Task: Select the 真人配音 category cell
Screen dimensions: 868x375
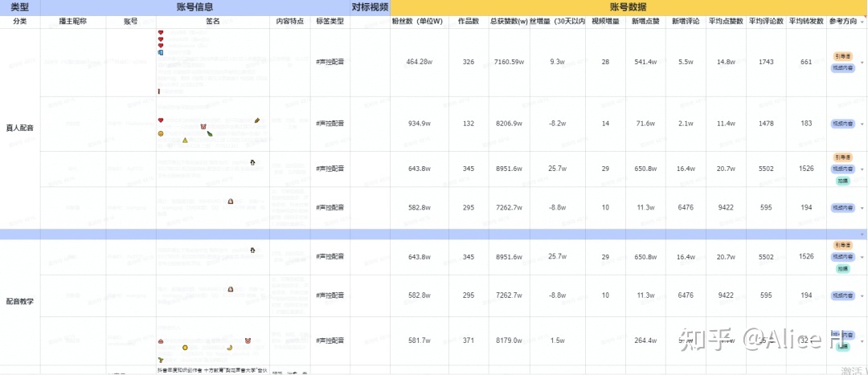Action: pyautogui.click(x=19, y=127)
